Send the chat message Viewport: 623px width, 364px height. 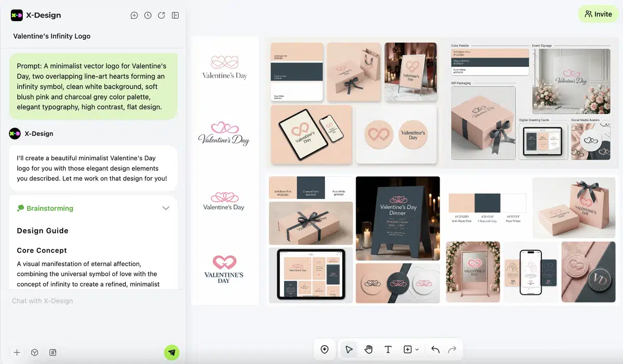172,353
